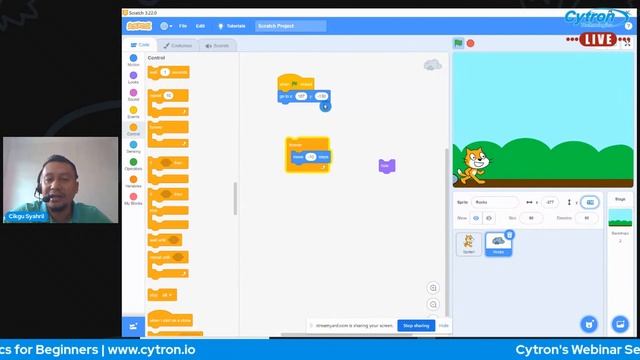This screenshot has width=640, height=360.
Task: Switch to the Costumes tab
Action: (178, 46)
